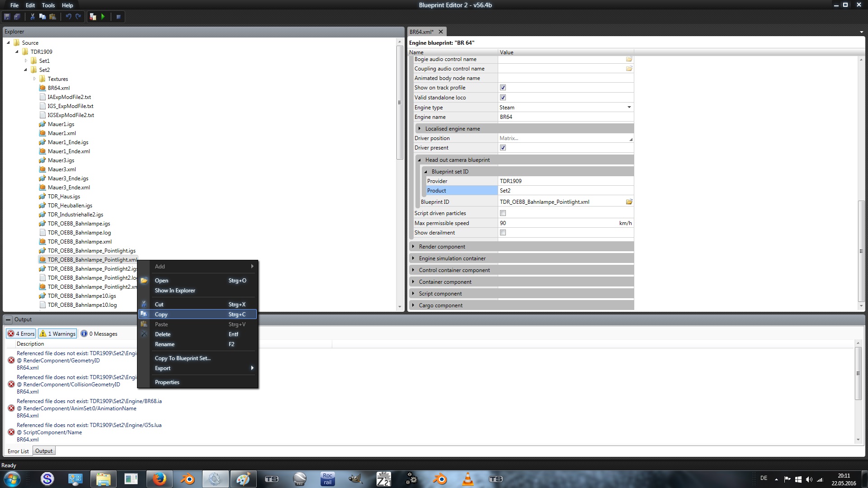Viewport: 868px width, 488px height.
Task: Uncheck Show on track profile checkbox
Action: point(503,88)
